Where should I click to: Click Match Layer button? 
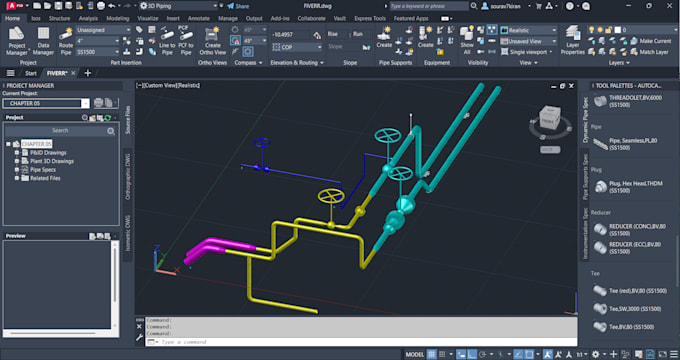coord(649,52)
